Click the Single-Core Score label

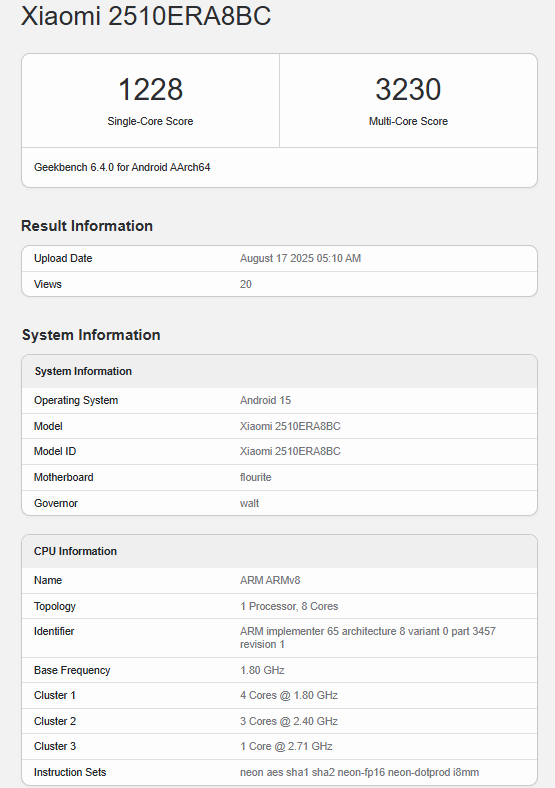coord(150,121)
